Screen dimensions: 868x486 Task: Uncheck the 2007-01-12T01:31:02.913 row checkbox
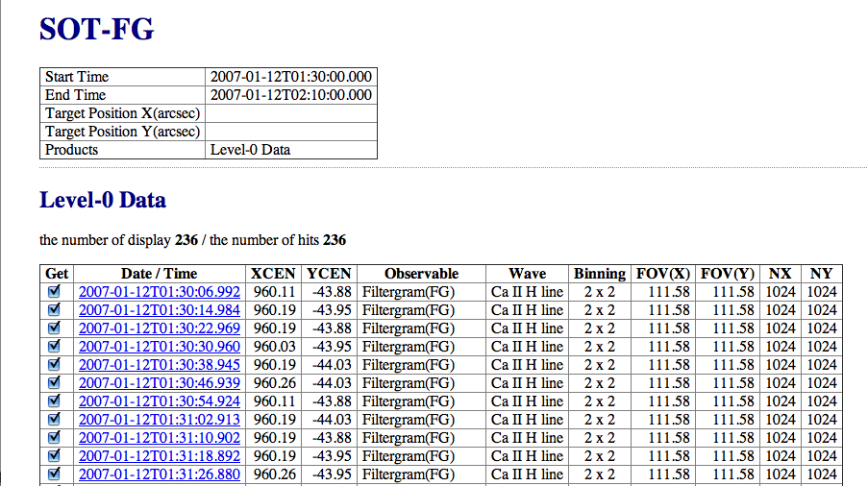tap(55, 419)
